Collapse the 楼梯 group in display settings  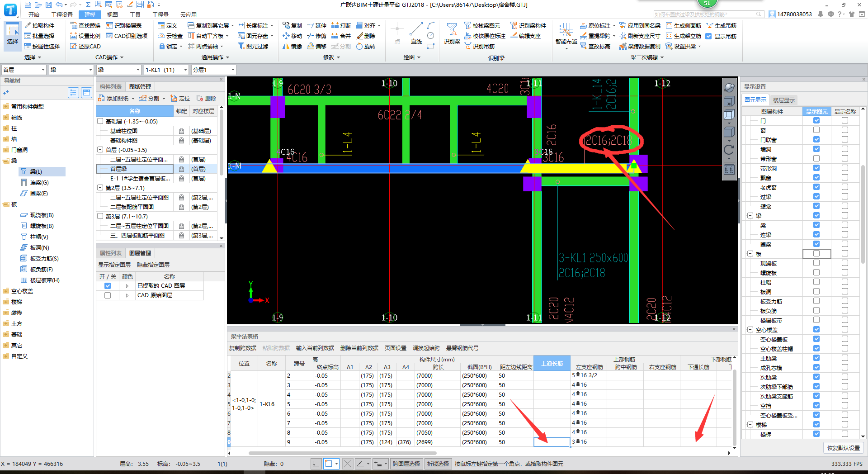click(x=750, y=425)
